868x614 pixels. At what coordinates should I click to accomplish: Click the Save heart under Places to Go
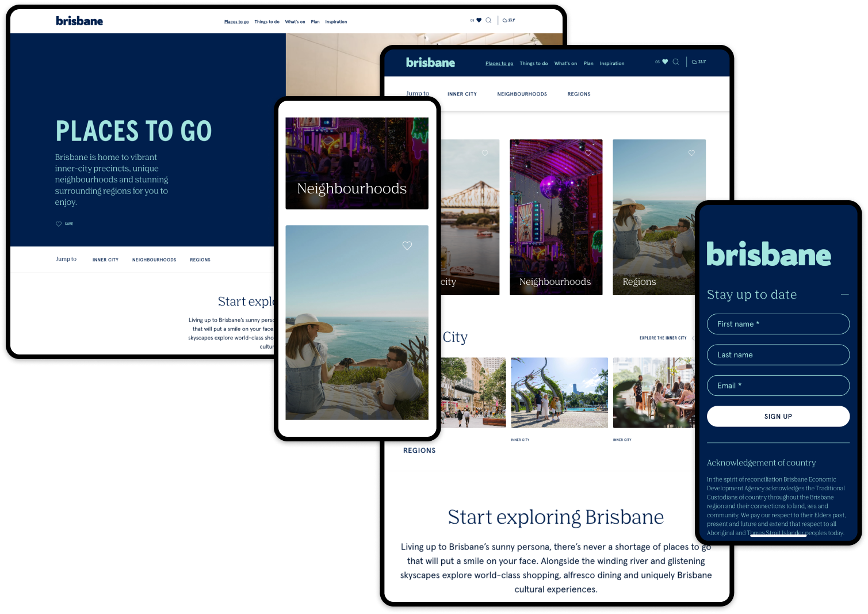click(x=58, y=224)
